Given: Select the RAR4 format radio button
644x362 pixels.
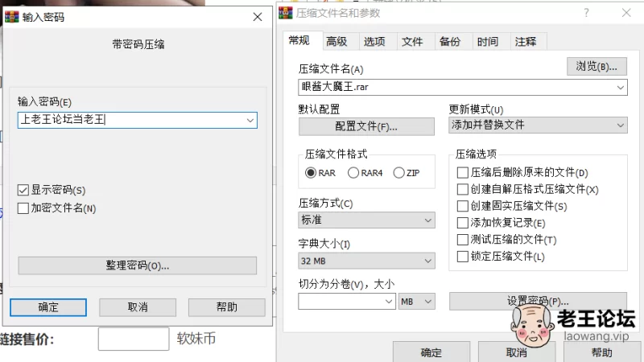Looking at the screenshot, I should click(x=353, y=173).
